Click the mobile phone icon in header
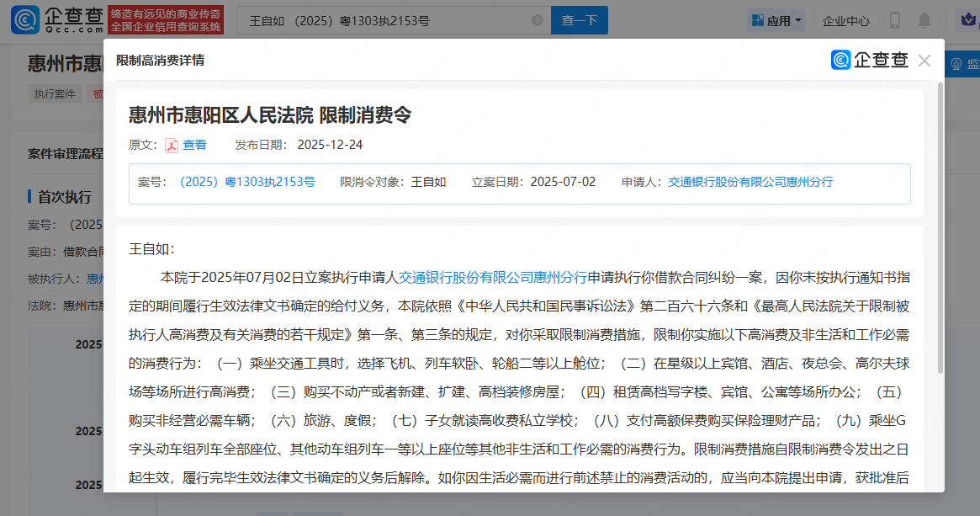This screenshot has height=516, width=980. [x=895, y=21]
